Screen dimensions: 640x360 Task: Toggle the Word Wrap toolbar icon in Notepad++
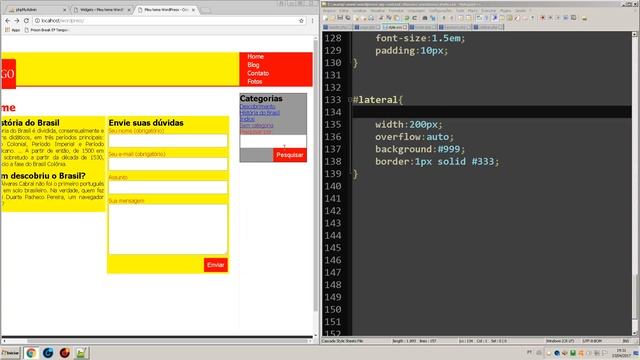pyautogui.click(x=479, y=18)
